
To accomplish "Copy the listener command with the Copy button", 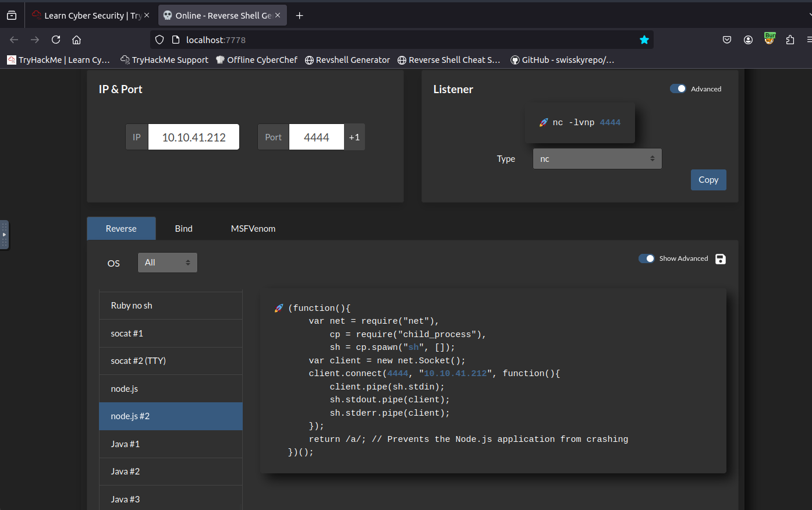I will click(x=708, y=180).
